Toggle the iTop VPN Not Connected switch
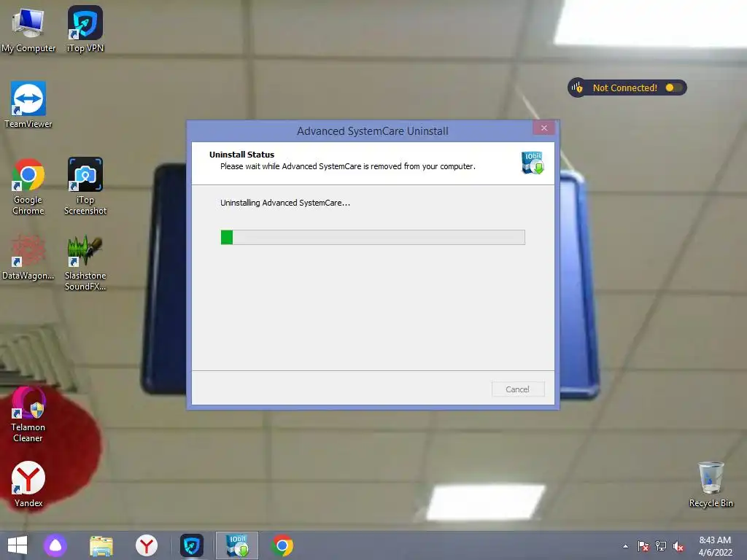Viewport: 747px width, 560px height. point(673,87)
